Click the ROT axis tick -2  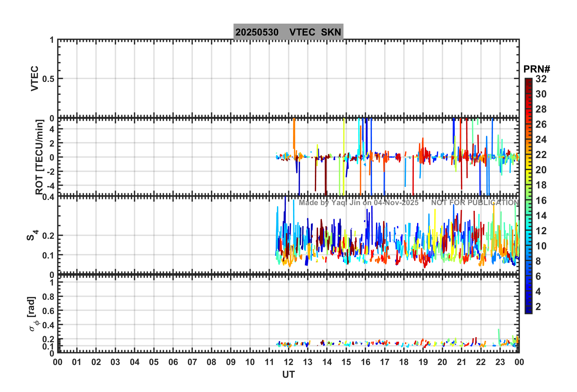point(50,171)
